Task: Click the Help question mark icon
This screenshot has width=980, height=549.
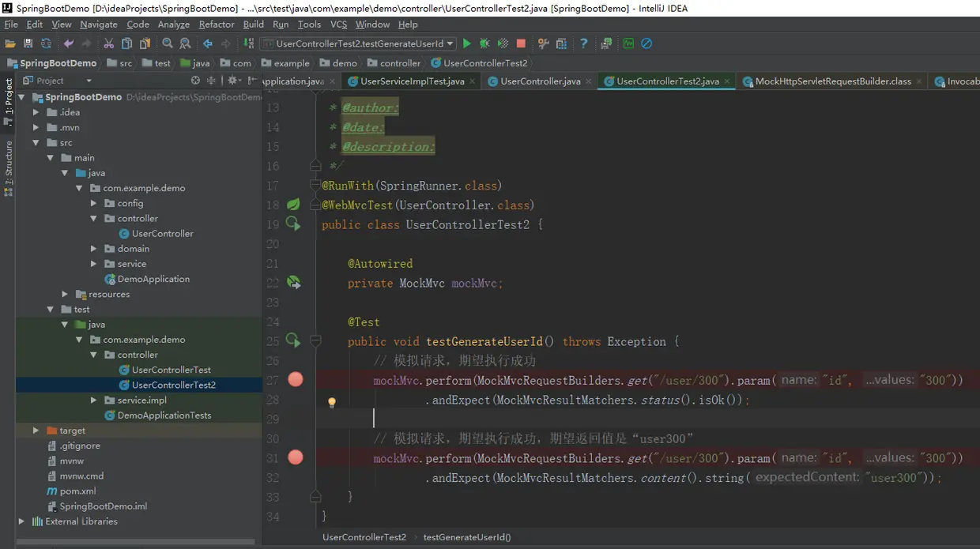Action: click(584, 43)
